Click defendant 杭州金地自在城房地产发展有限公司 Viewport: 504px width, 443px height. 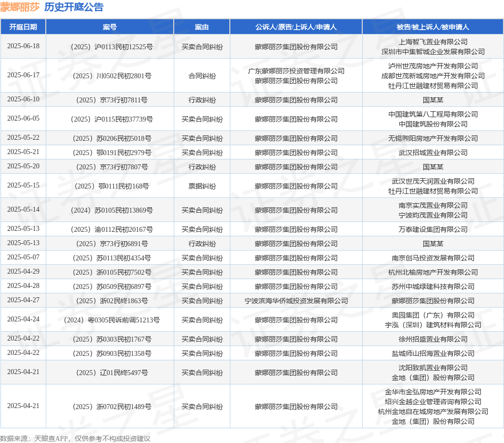pos(433,412)
